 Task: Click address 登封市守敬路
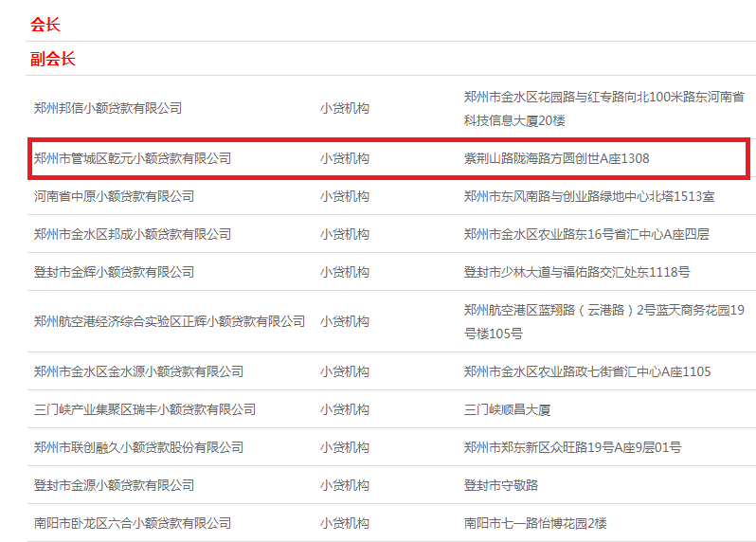coord(501,485)
